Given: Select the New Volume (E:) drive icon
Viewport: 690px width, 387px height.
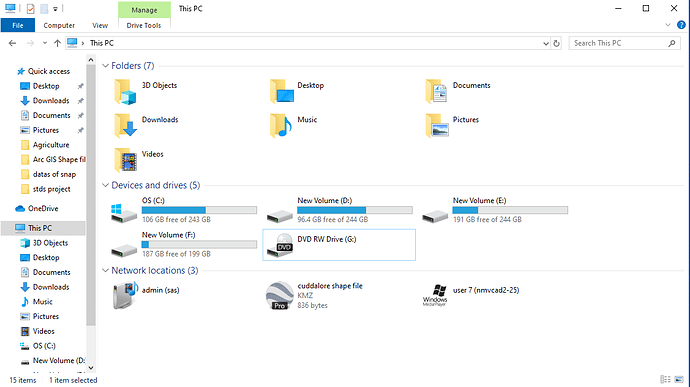Looking at the screenshot, I should coord(435,216).
